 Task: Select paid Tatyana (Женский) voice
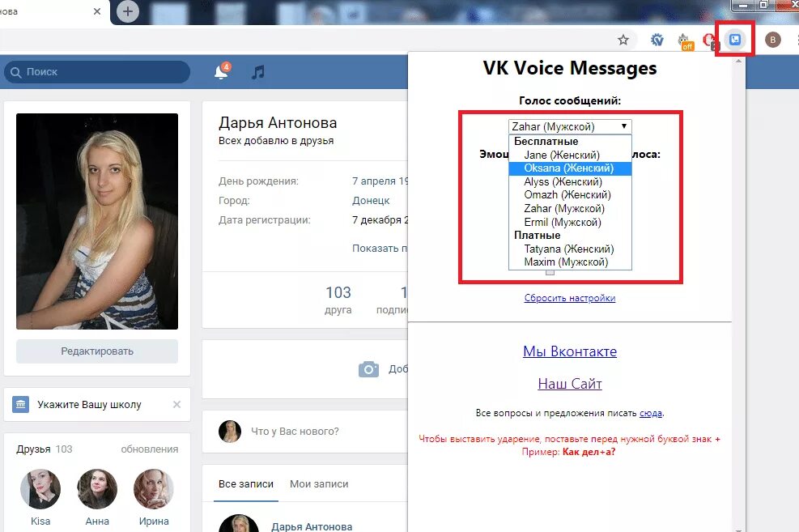click(570, 249)
